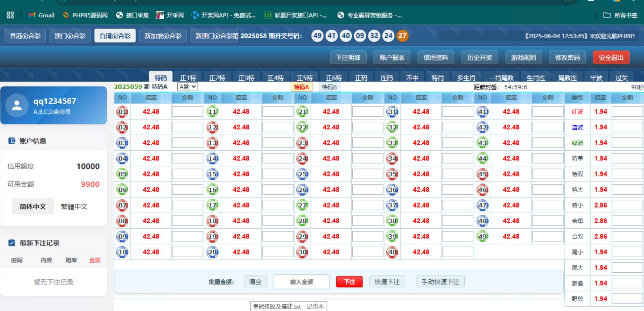Click the green number 49 ball
Viewport: 644px width, 311px height.
482,237
